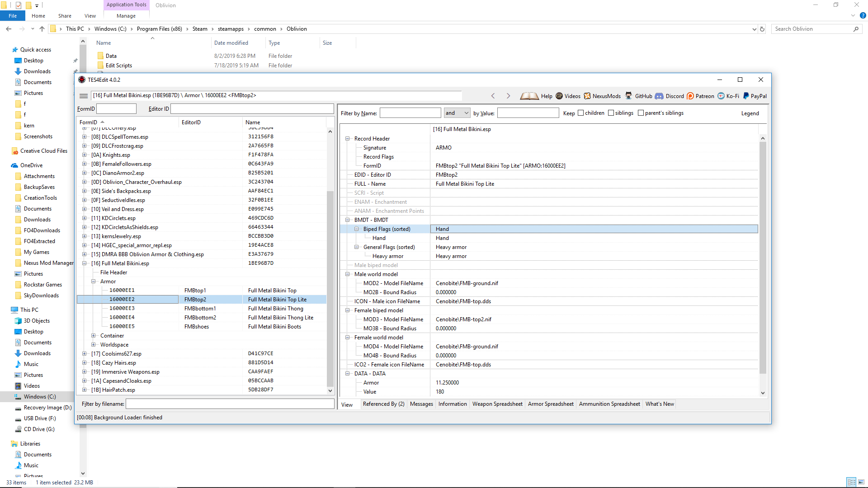868x488 pixels.
Task: Click the Steam breadcrumb in address bar
Action: coord(200,29)
